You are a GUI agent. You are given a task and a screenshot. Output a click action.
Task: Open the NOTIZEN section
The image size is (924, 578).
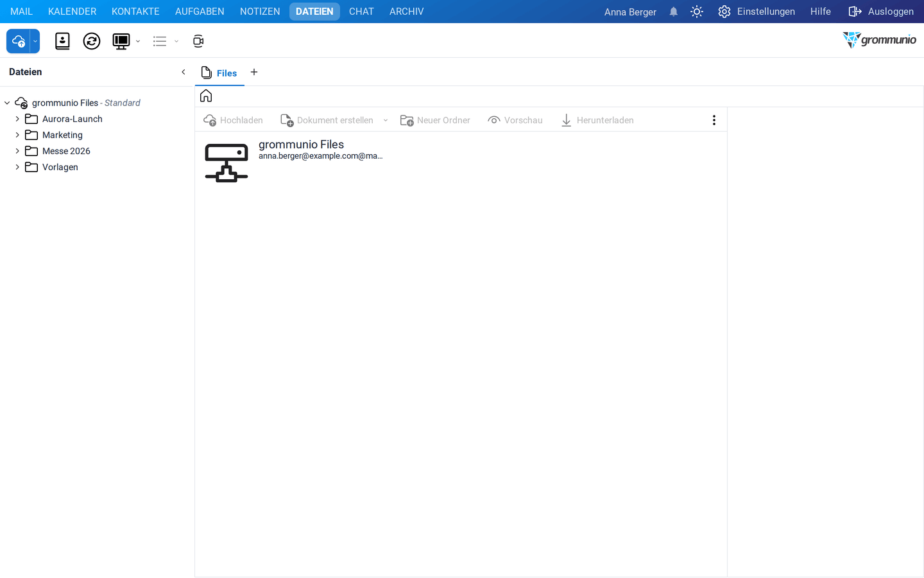click(x=260, y=12)
